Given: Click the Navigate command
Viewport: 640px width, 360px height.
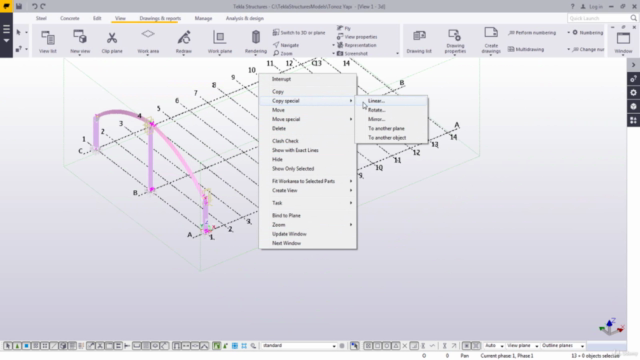Looking at the screenshot, I should point(286,45).
